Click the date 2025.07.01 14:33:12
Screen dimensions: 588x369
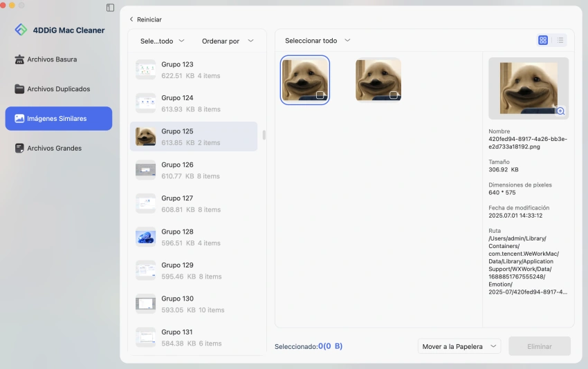[x=515, y=216]
